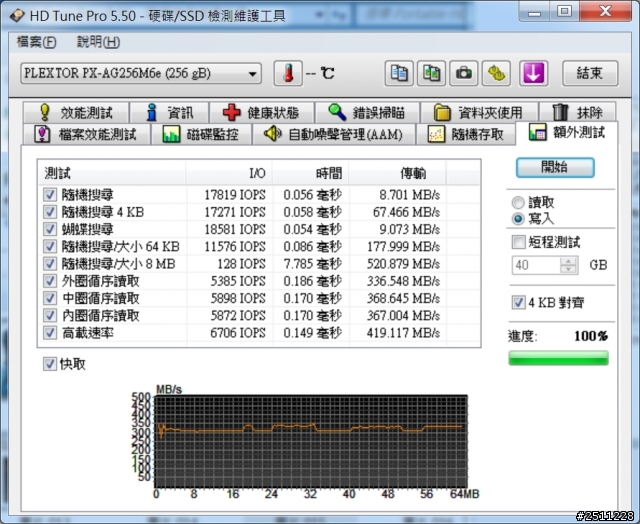Click the 結束 exit button
Screen dimensions: 640x524
coord(590,73)
